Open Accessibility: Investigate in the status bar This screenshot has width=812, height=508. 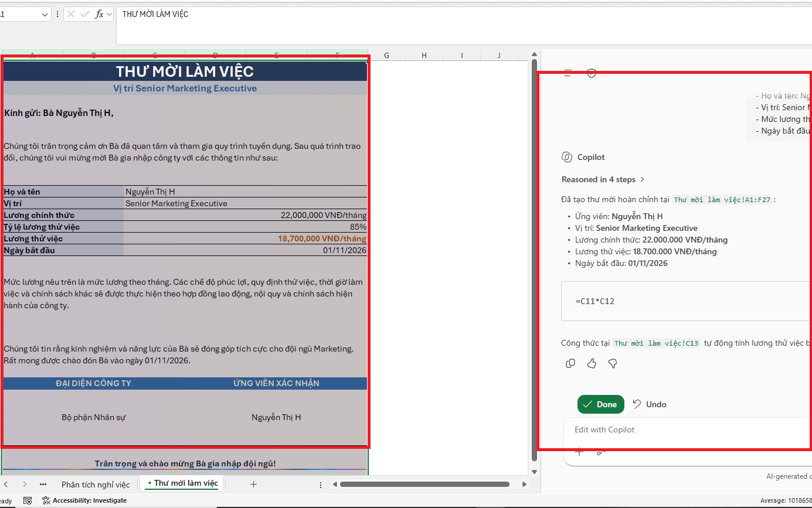(84, 500)
